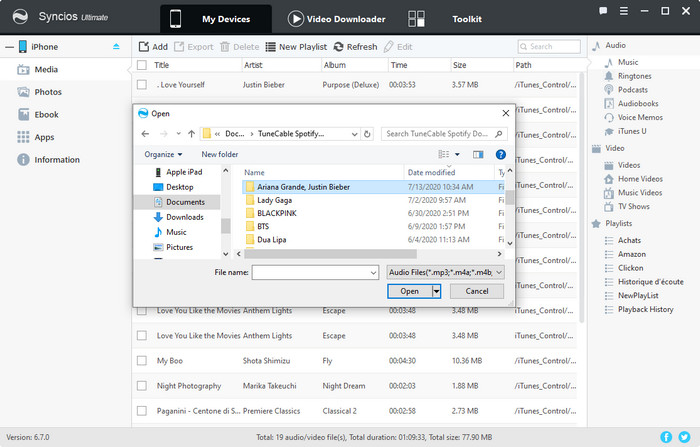Click dialog back arrow
The height and width of the screenshot is (447, 700).
click(x=145, y=134)
